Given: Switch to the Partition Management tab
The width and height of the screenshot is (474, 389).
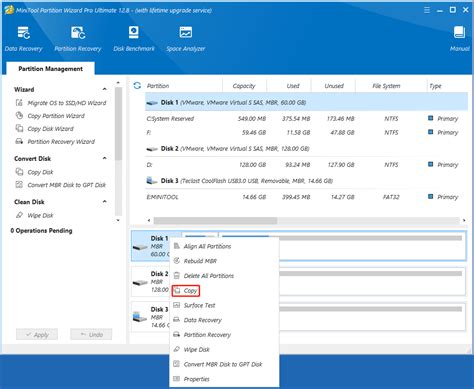Looking at the screenshot, I should (50, 69).
